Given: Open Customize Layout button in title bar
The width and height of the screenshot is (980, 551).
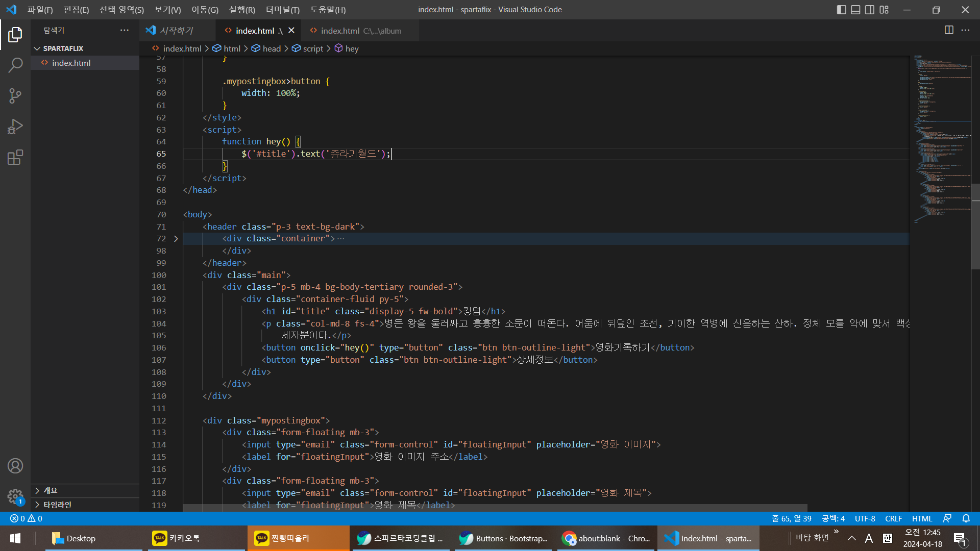Looking at the screenshot, I should (884, 10).
